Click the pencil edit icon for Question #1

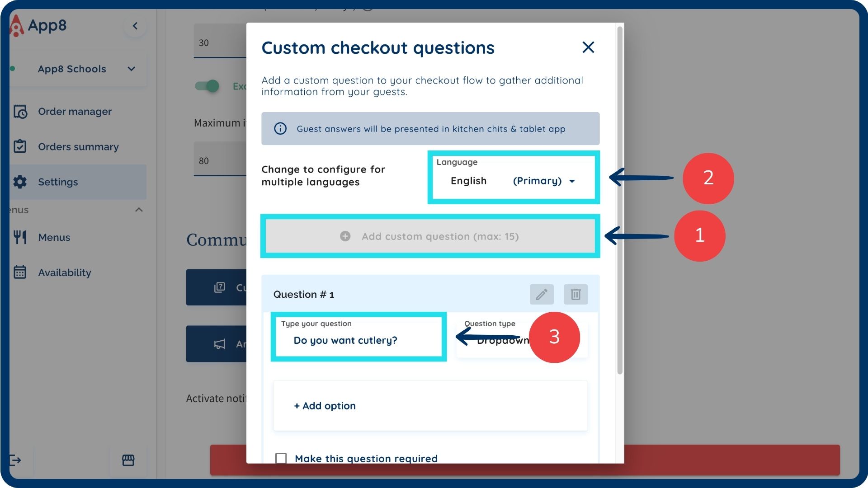[x=542, y=294]
